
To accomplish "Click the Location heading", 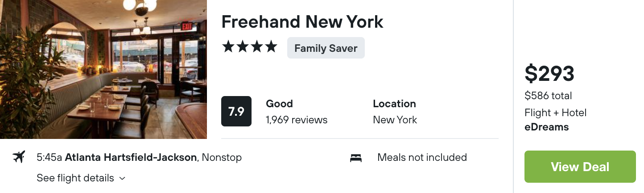I will click(x=394, y=104).
